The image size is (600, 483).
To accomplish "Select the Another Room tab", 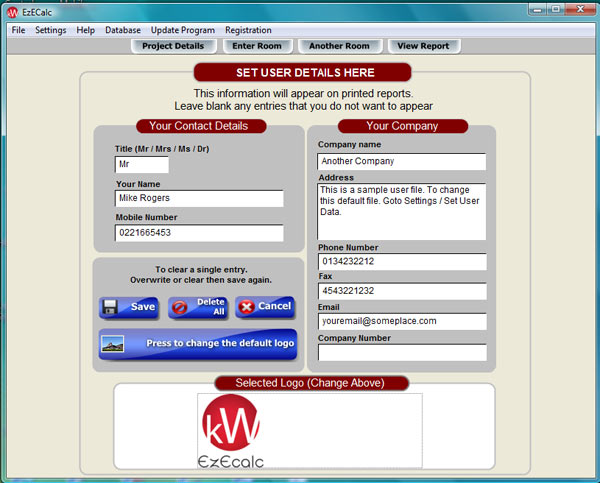I will 339,46.
